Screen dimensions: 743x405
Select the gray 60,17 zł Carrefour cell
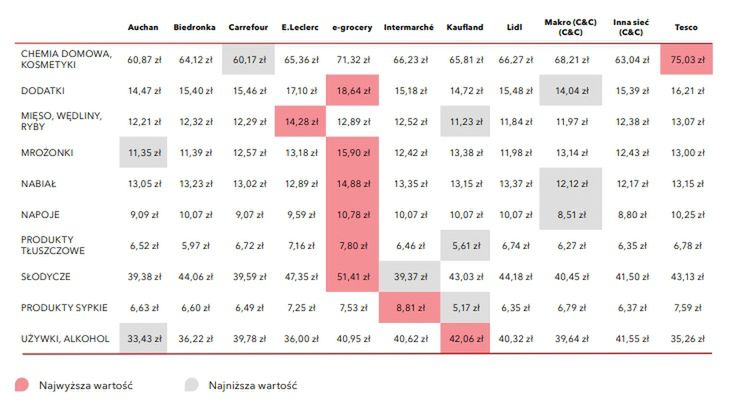click(246, 60)
